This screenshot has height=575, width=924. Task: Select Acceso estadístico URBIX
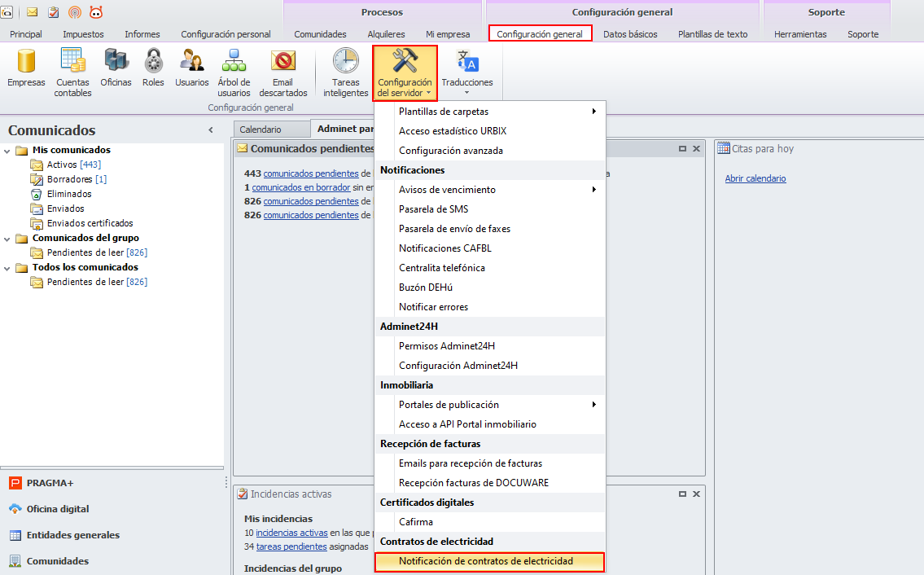click(x=490, y=131)
